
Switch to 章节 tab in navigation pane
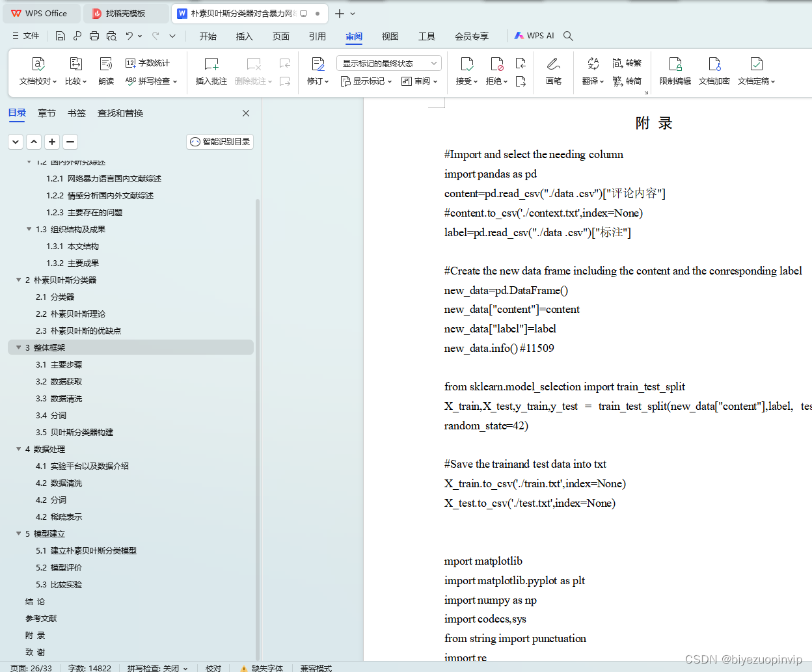coord(47,113)
